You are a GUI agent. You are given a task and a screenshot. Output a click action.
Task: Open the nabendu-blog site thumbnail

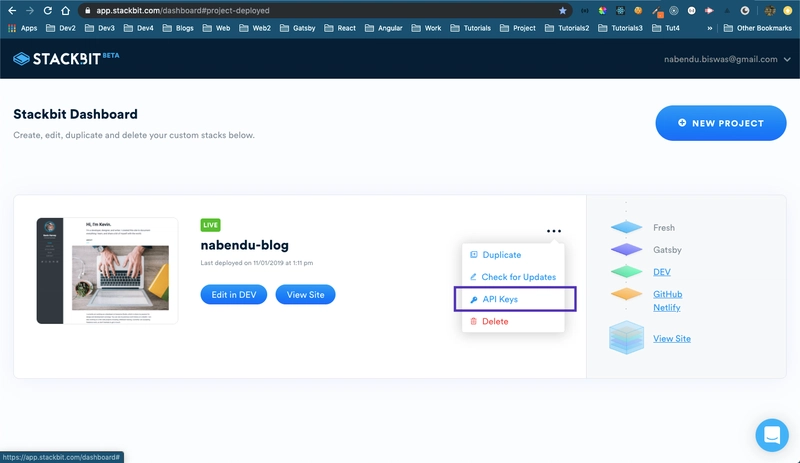(107, 271)
